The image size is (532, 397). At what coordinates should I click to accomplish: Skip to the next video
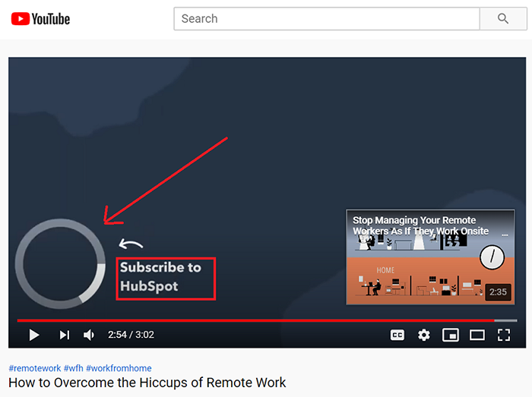pyautogui.click(x=65, y=335)
